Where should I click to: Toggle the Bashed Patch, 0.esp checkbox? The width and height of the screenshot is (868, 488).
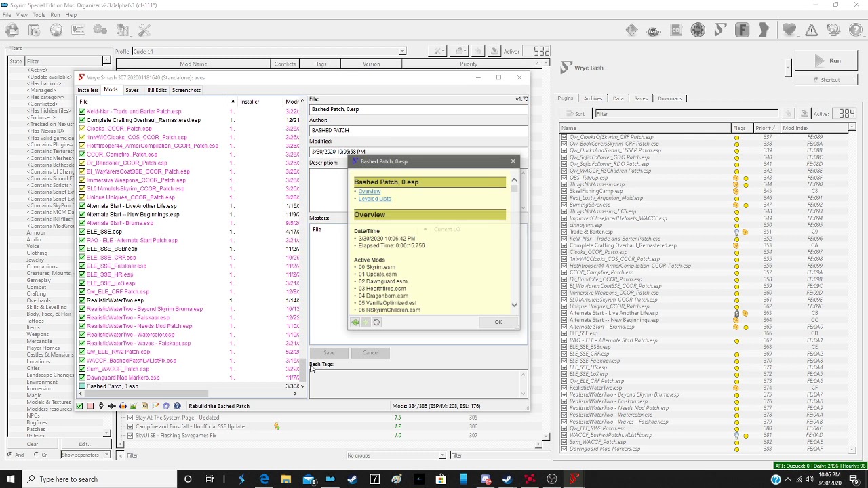(82, 386)
